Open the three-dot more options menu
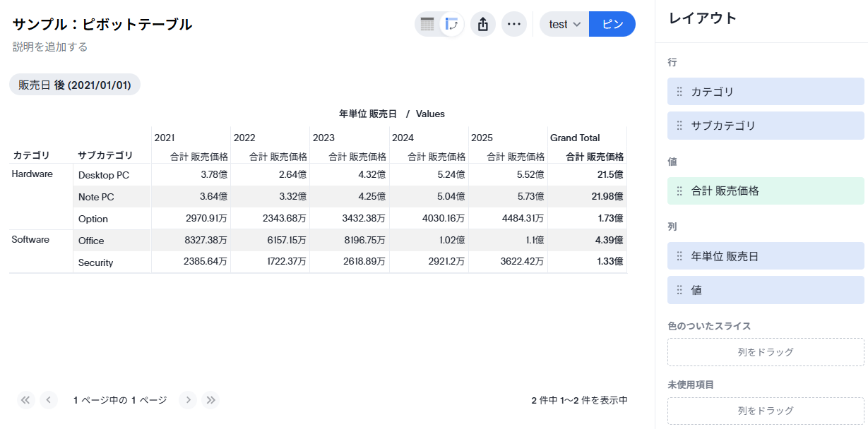 (514, 24)
